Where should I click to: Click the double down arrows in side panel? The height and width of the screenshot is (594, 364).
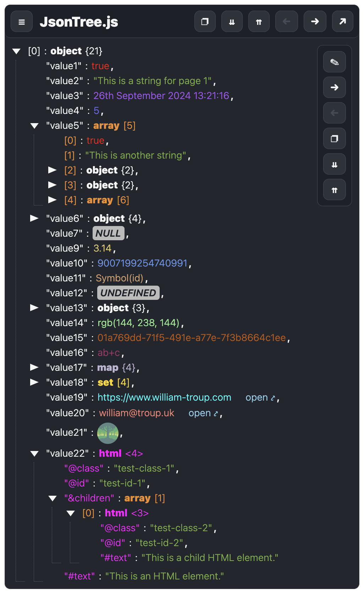click(x=334, y=164)
